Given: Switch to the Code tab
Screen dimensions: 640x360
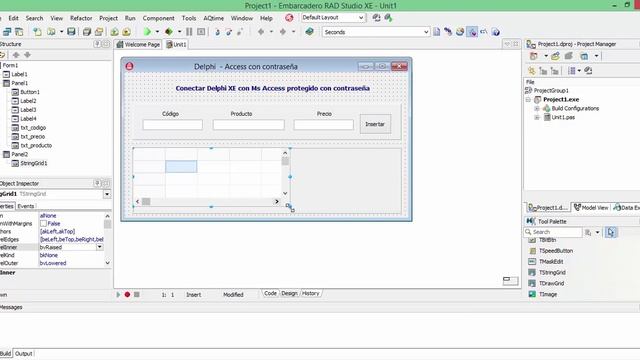Looking at the screenshot, I should [x=270, y=293].
